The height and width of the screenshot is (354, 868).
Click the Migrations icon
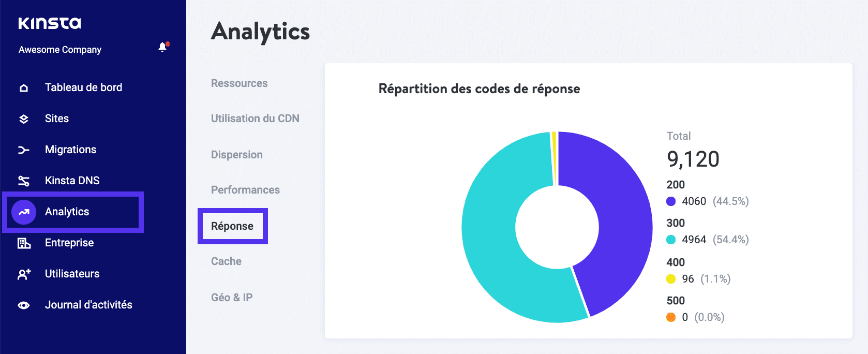click(24, 149)
